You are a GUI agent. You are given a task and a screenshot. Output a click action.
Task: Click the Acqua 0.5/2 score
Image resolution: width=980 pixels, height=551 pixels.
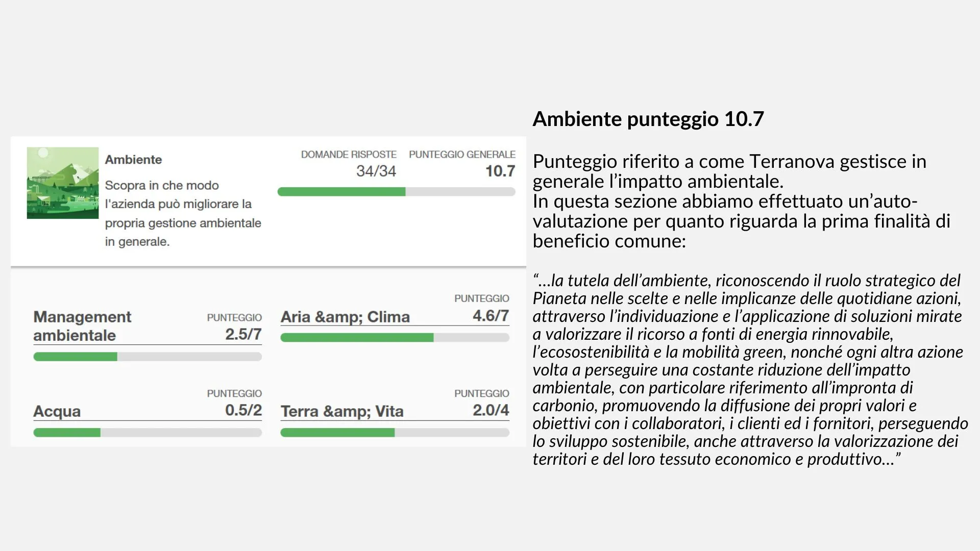(243, 410)
